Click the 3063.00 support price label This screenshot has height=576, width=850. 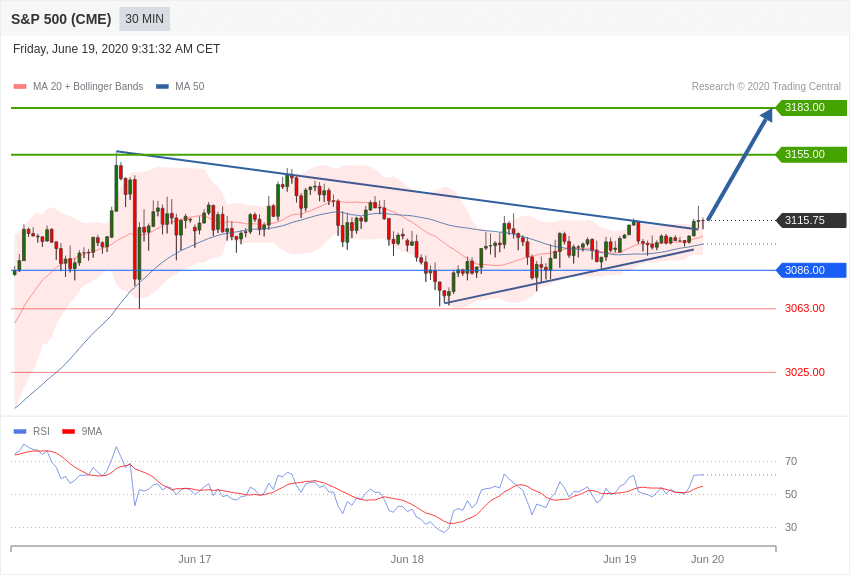pyautogui.click(x=805, y=308)
